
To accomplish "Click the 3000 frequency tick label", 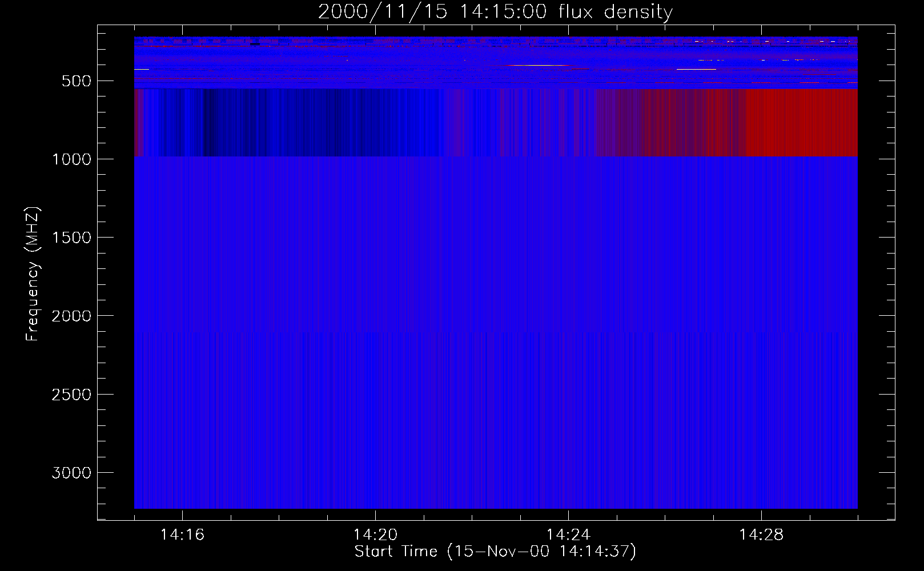I will (71, 473).
